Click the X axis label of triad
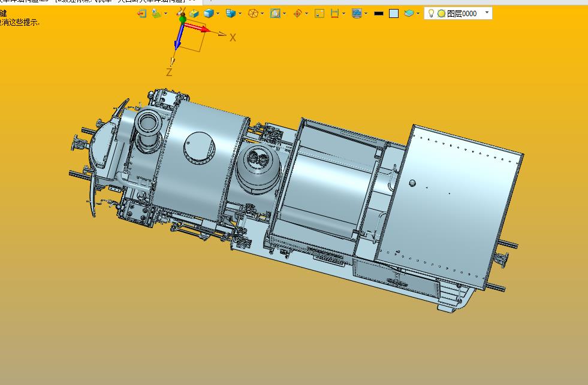The image size is (588, 385). coord(233,38)
